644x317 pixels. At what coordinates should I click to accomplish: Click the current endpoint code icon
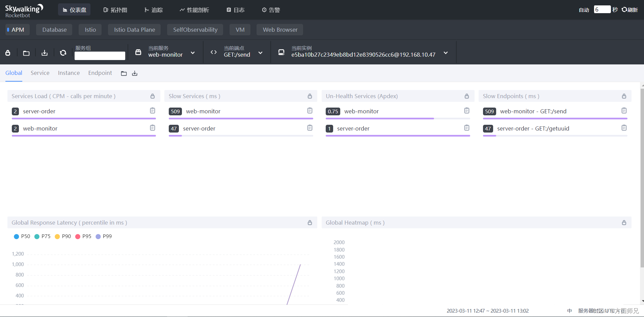214,52
